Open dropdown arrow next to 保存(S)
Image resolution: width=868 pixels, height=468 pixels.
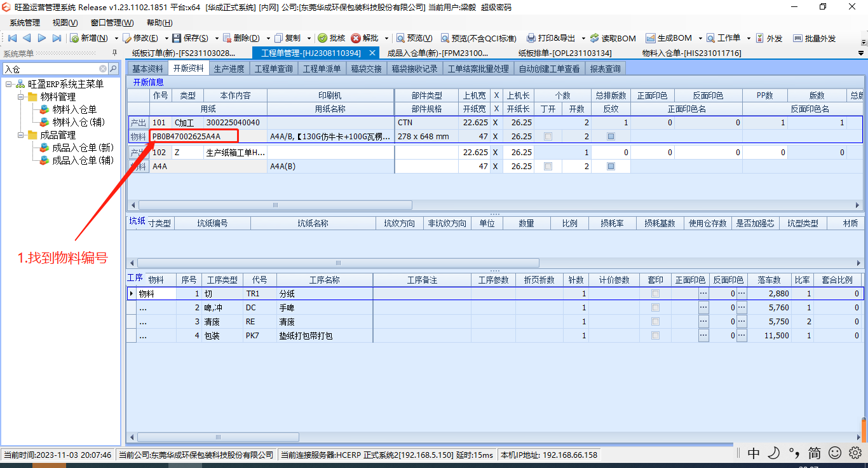[x=216, y=38]
